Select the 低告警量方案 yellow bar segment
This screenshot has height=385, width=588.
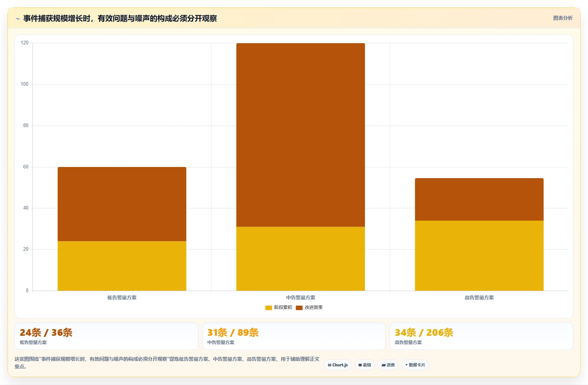[122, 266]
